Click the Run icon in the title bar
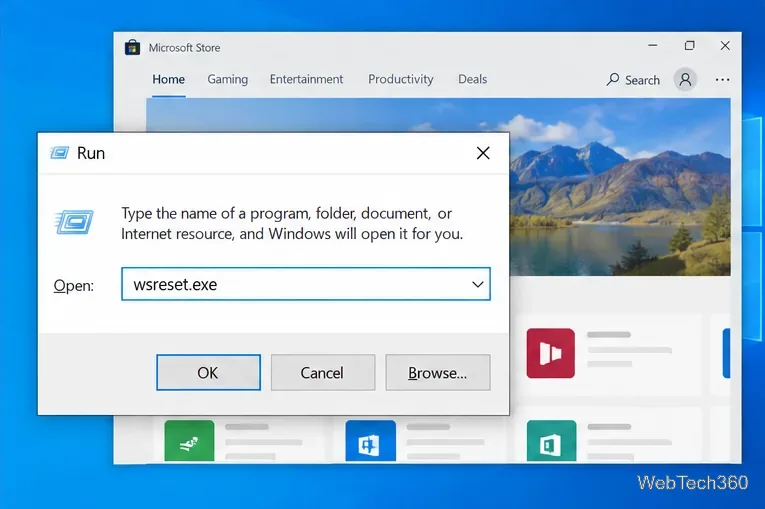 (60, 153)
